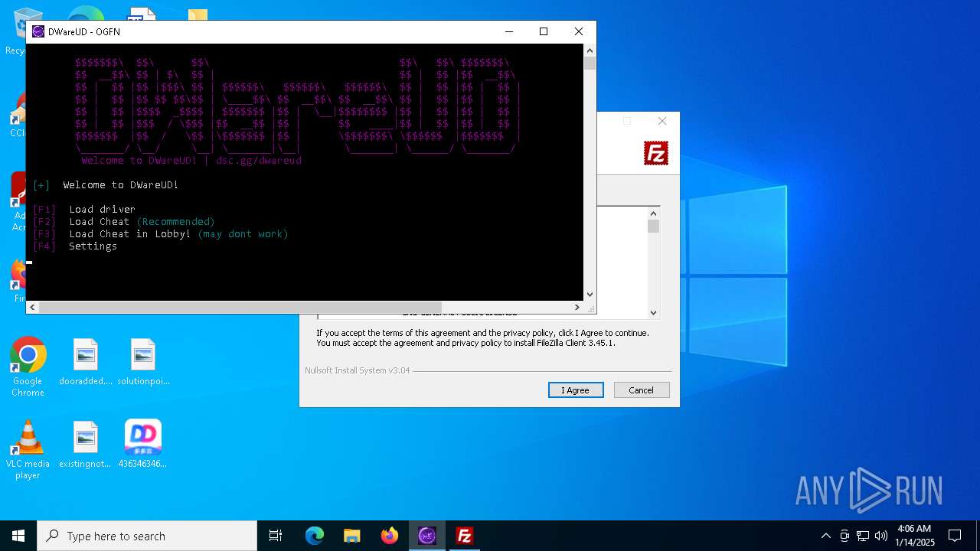Open the notification center icon
This screenshot has height=551, width=980.
(x=955, y=536)
